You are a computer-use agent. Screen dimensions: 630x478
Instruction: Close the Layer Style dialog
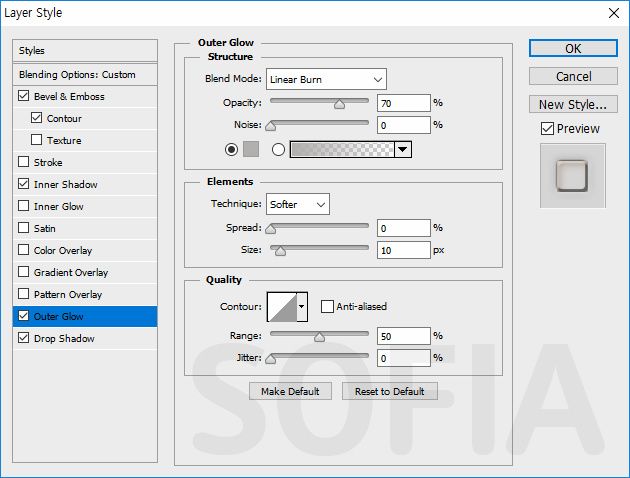(x=614, y=13)
